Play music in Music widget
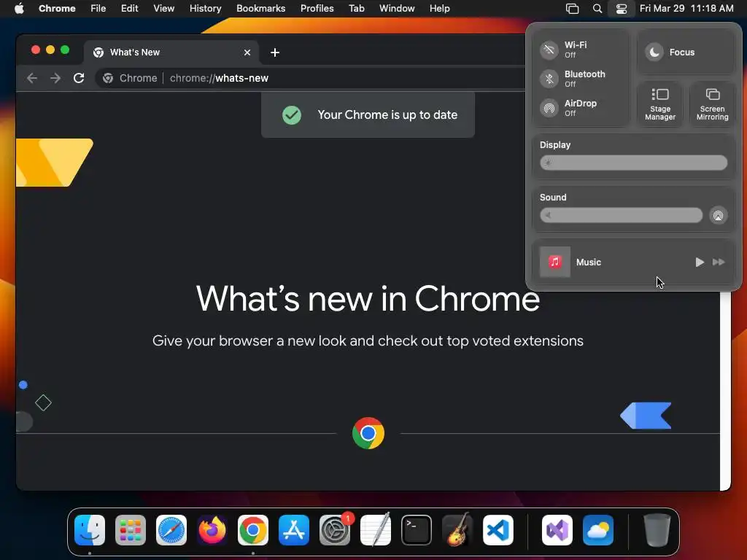This screenshot has height=560, width=747. [700, 262]
